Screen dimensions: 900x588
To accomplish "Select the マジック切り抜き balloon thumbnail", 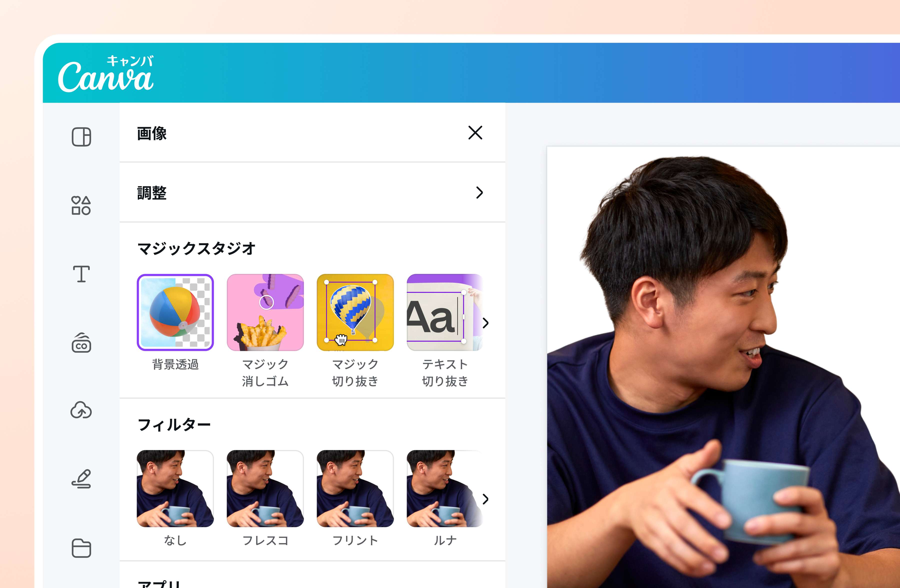I will pos(355,313).
